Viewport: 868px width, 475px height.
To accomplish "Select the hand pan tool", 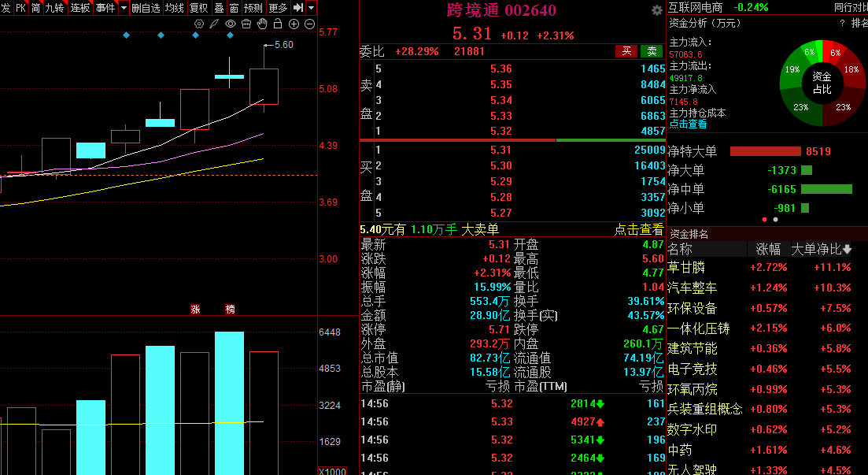I will coord(262,24).
